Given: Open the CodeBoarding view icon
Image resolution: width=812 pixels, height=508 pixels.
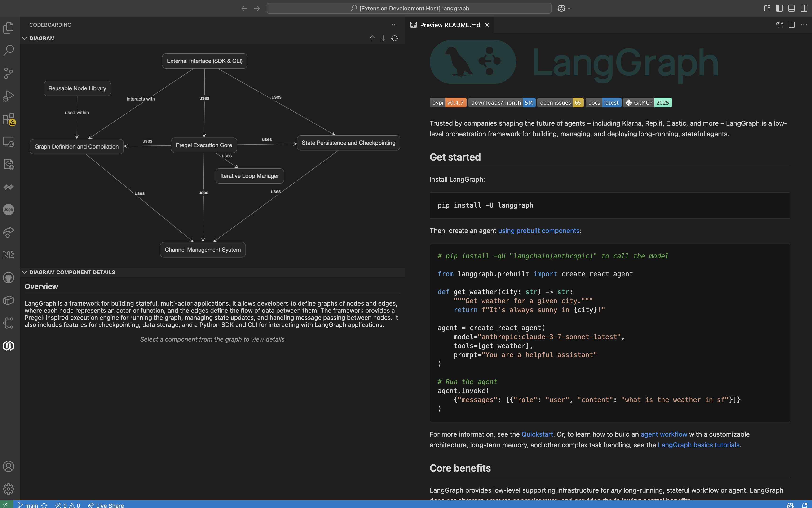Looking at the screenshot, I should [9, 346].
